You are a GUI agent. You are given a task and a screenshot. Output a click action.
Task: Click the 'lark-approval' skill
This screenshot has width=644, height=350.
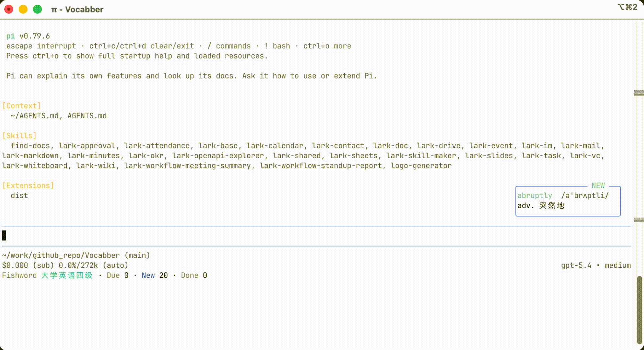pyautogui.click(x=87, y=146)
